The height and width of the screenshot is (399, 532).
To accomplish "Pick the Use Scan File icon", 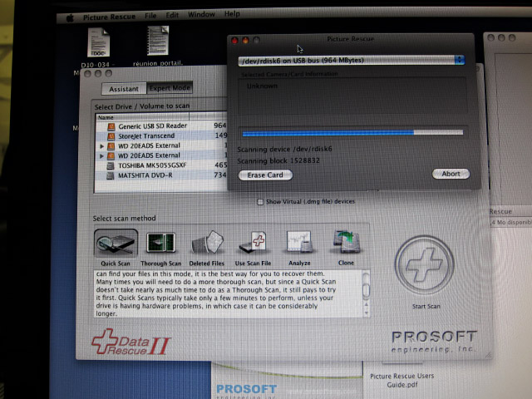I will 253,242.
